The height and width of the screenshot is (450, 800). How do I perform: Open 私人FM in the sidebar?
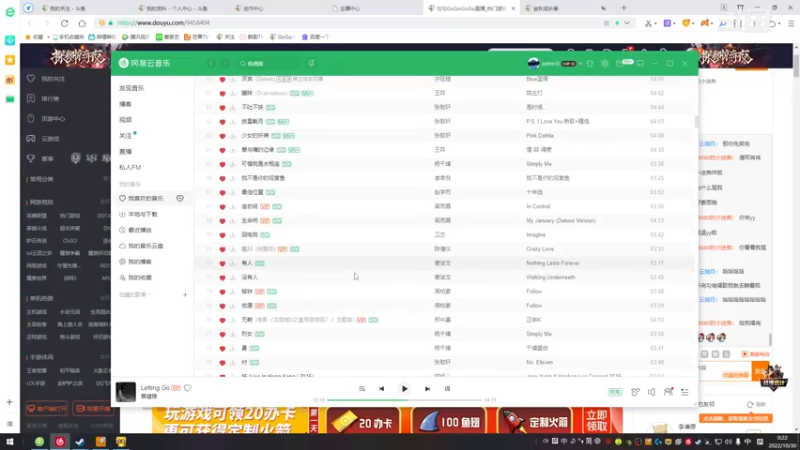pos(130,167)
